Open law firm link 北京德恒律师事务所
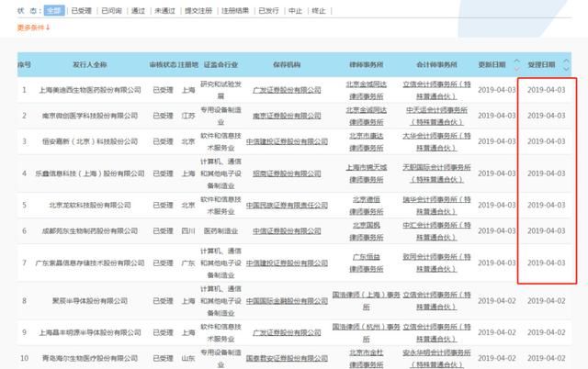588x369 pixels. coord(366,206)
